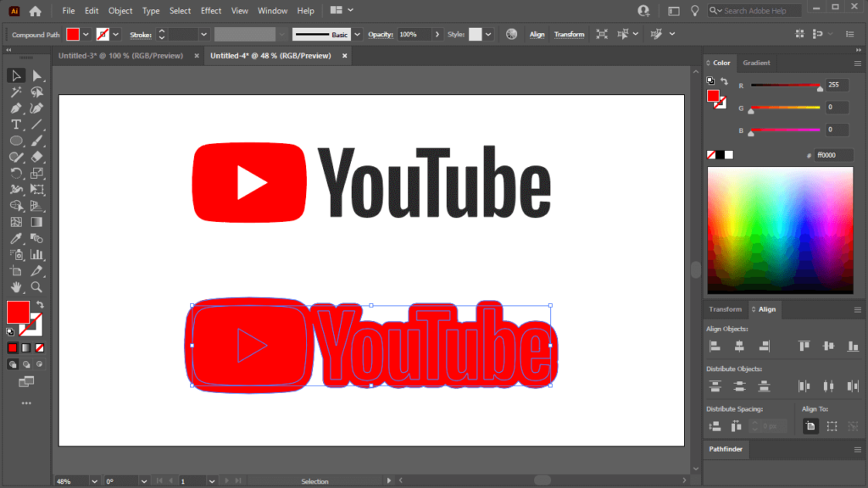Screen dimensions: 868x488
Task: Open the Window menu
Action: tap(272, 10)
